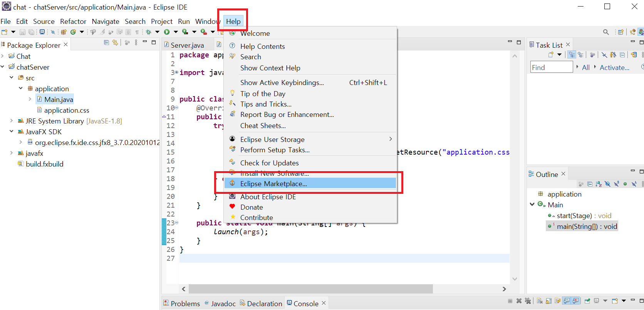Open the Help menu
644x310 pixels.
(x=233, y=21)
